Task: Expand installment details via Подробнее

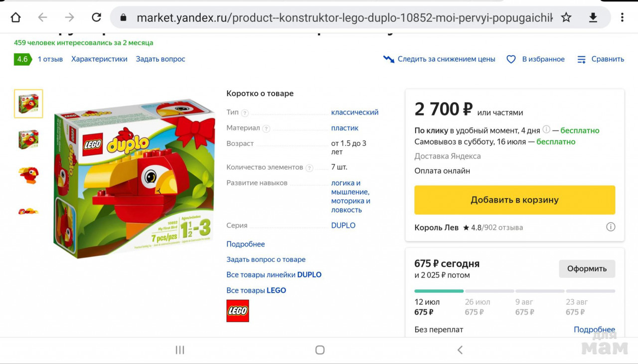Action: [594, 330]
